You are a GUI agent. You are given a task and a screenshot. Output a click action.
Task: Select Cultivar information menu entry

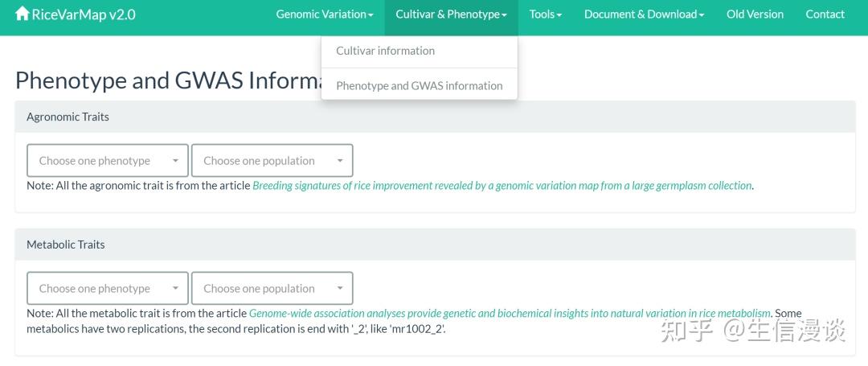click(x=385, y=51)
